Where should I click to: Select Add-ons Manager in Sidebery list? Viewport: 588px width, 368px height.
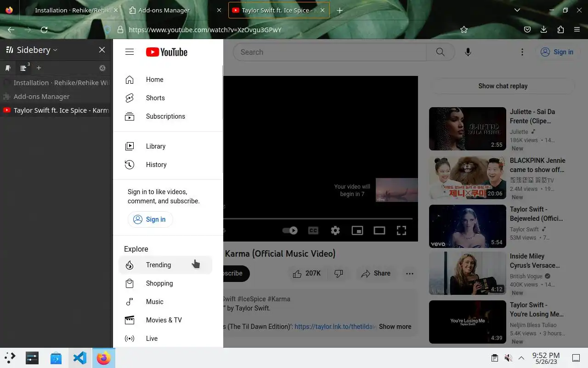click(x=56, y=97)
